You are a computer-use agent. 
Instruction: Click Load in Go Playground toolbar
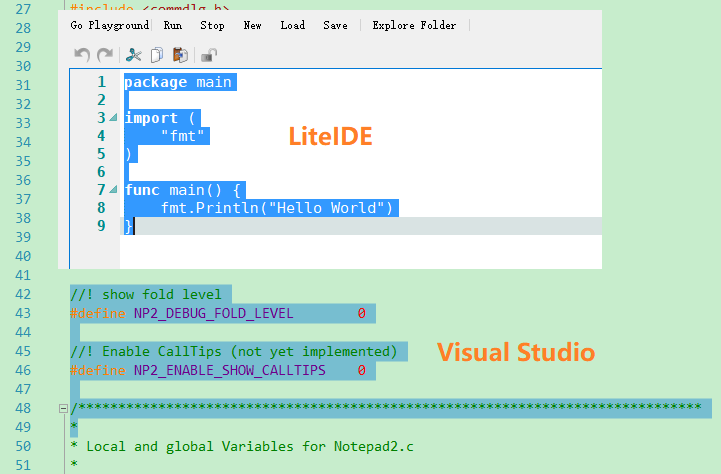(x=292, y=25)
